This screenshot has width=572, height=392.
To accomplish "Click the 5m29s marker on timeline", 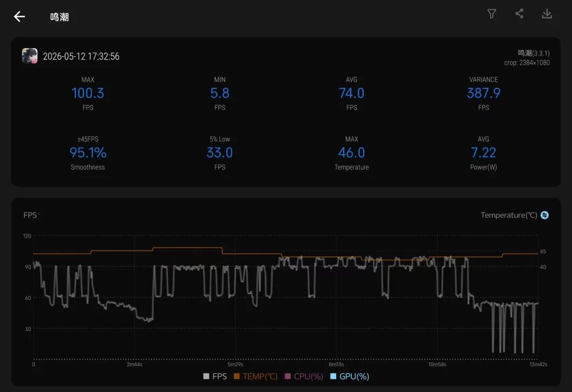I will click(235, 364).
